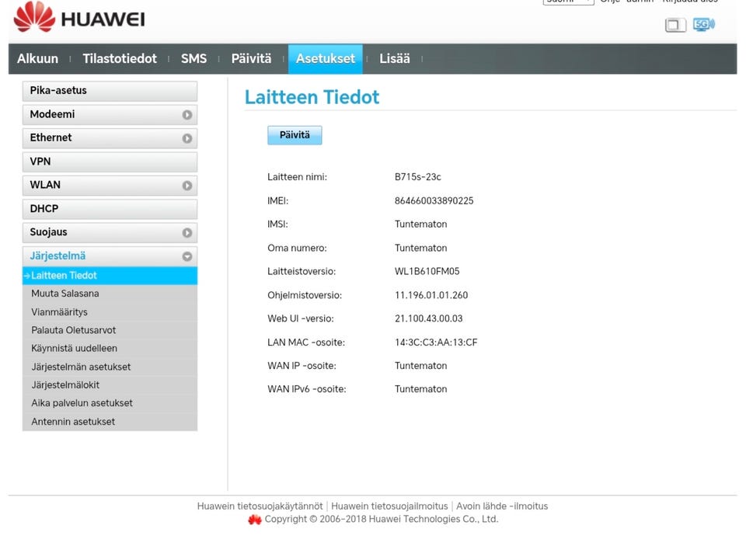
Task: Click the hardware version WL1B610FM05
Action: tap(427, 271)
